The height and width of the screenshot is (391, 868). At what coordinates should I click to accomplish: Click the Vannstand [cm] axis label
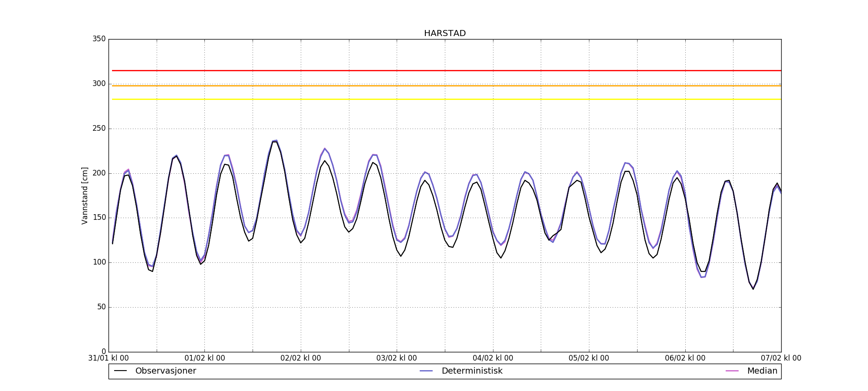[x=85, y=195]
